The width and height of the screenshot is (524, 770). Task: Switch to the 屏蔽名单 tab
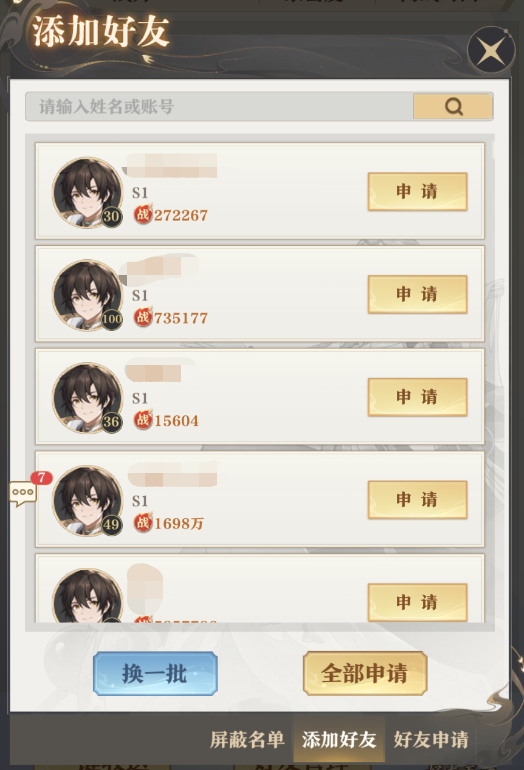(x=247, y=740)
